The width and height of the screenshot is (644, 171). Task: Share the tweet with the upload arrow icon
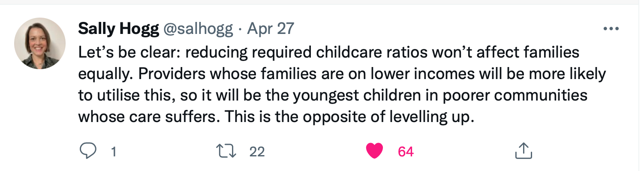(x=523, y=150)
